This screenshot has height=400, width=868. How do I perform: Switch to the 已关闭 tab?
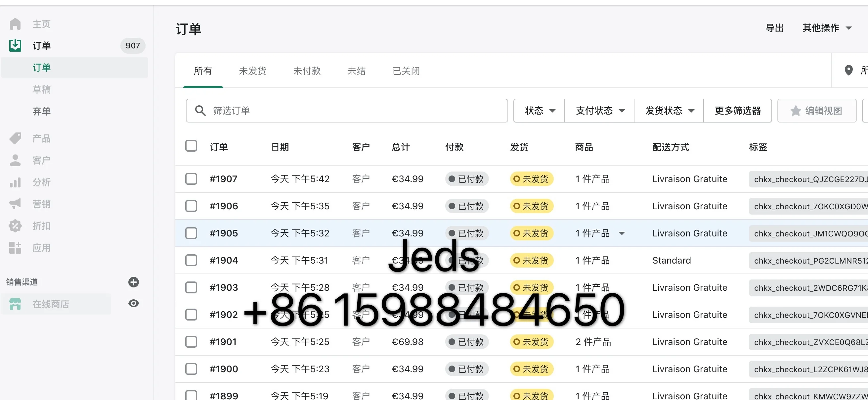pyautogui.click(x=406, y=71)
